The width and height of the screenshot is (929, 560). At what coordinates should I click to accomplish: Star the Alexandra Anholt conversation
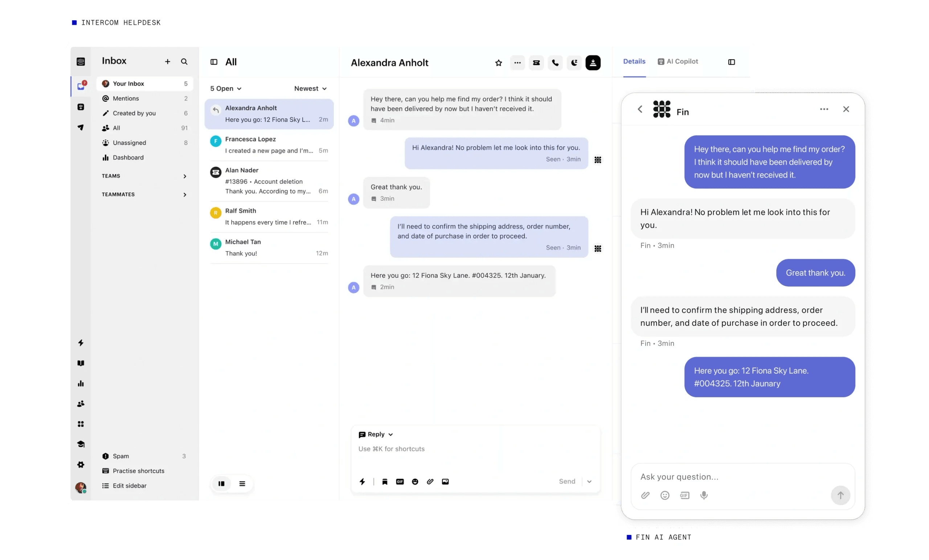point(499,63)
